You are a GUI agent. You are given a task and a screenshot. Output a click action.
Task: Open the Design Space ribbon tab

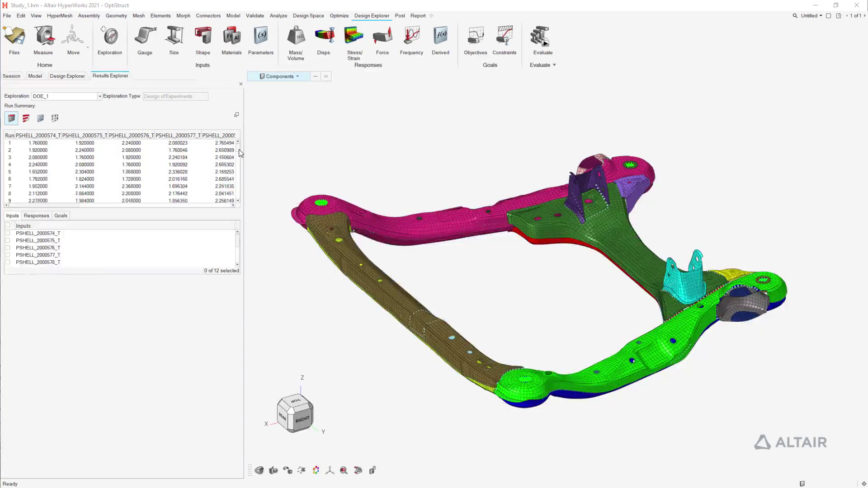coord(308,15)
